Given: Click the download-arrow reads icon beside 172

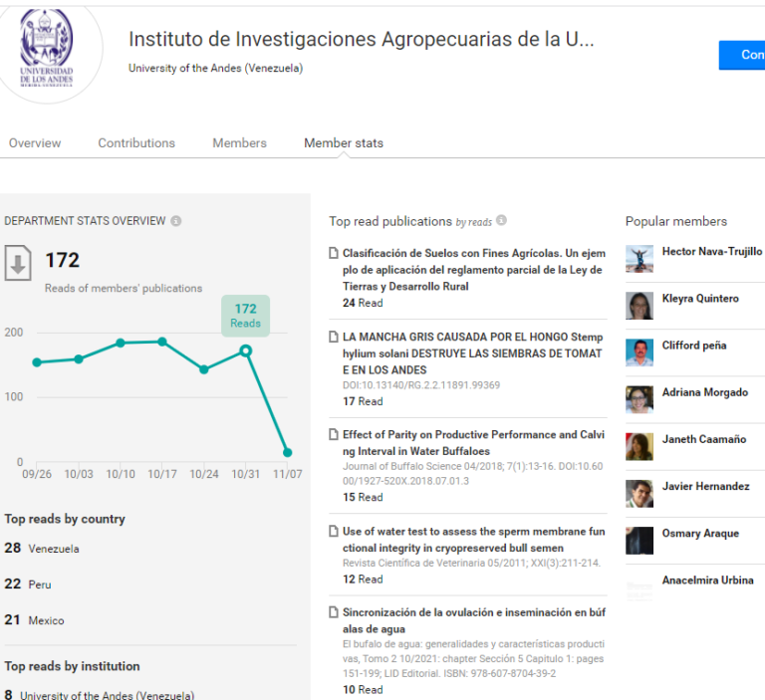Looking at the screenshot, I should 18,263.
